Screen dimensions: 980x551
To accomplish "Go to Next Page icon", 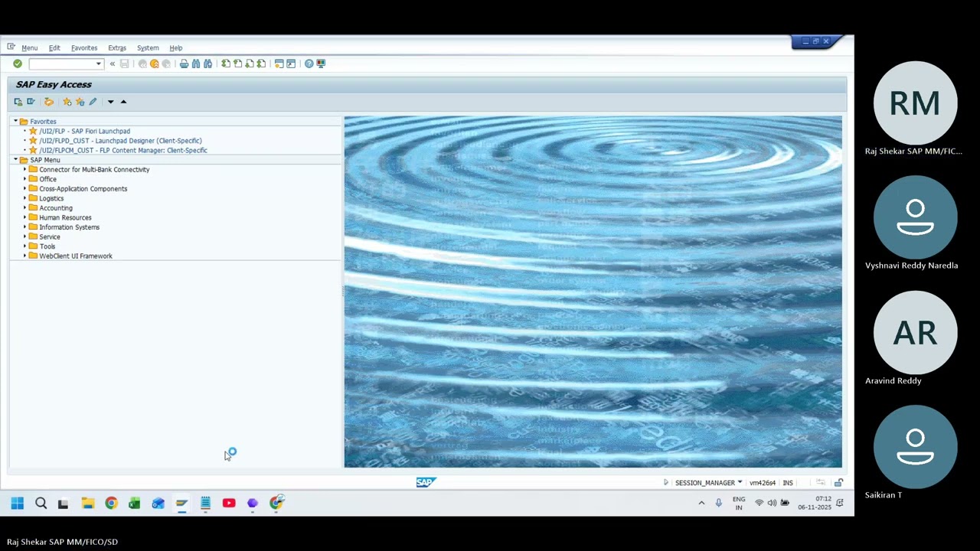I will pos(250,64).
